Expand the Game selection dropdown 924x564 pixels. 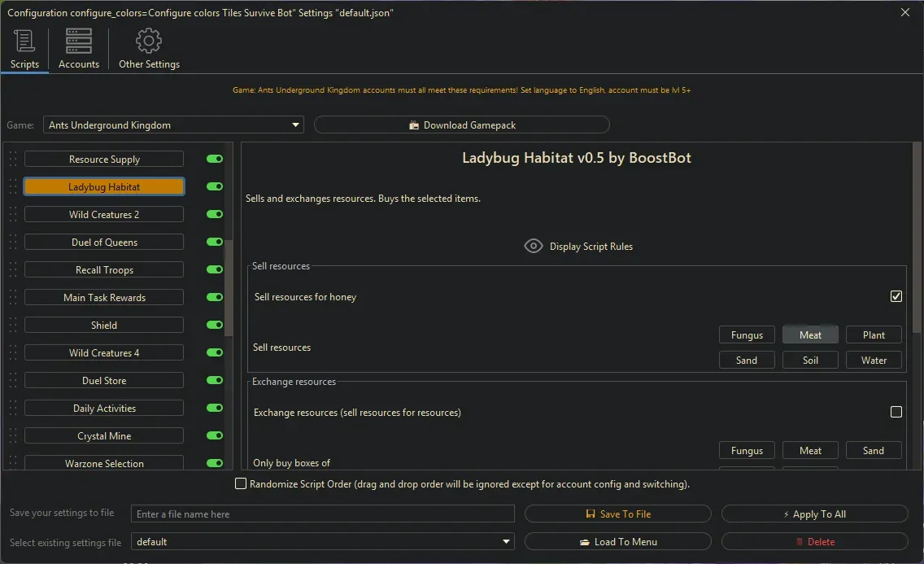point(295,125)
